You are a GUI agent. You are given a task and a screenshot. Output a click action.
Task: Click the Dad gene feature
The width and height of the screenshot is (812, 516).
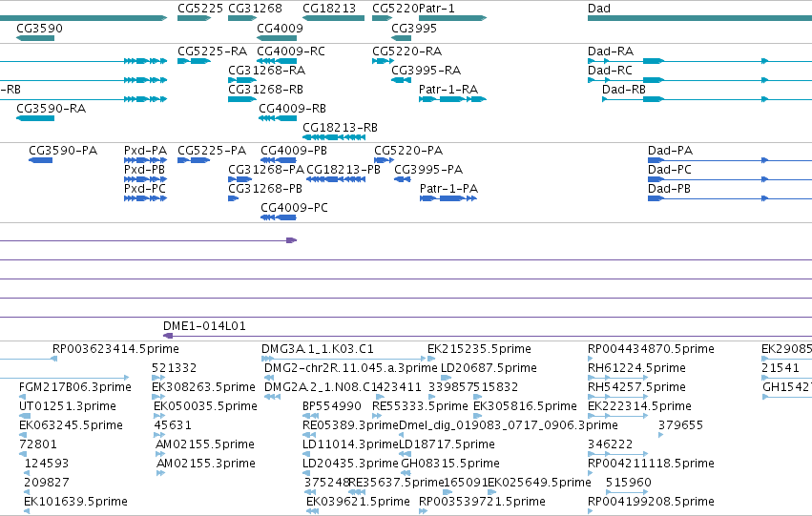click(699, 18)
